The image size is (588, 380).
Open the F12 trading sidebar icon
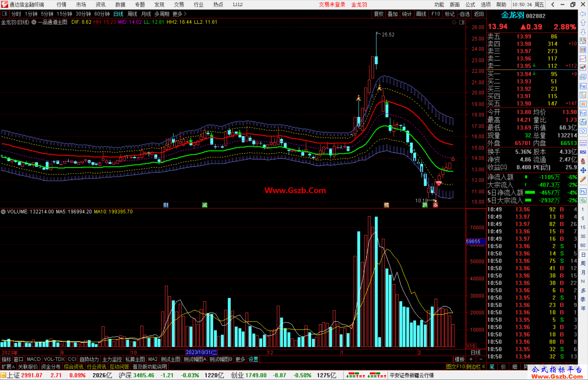(x=583, y=113)
